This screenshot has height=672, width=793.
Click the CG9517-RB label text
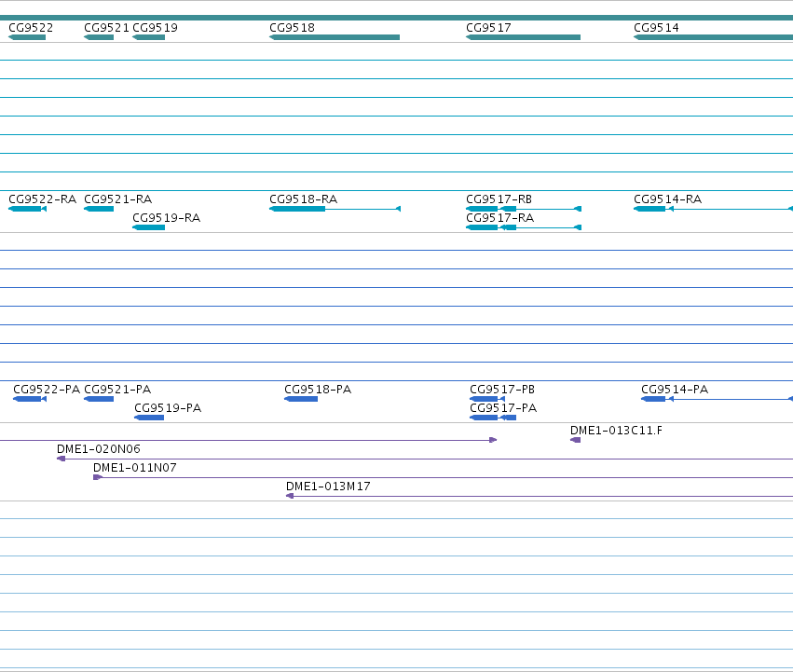pos(499,199)
